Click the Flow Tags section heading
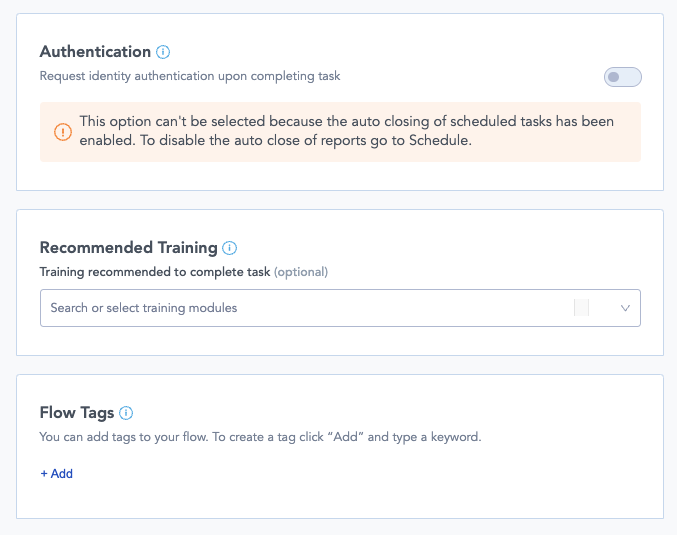The width and height of the screenshot is (677, 535). (77, 413)
